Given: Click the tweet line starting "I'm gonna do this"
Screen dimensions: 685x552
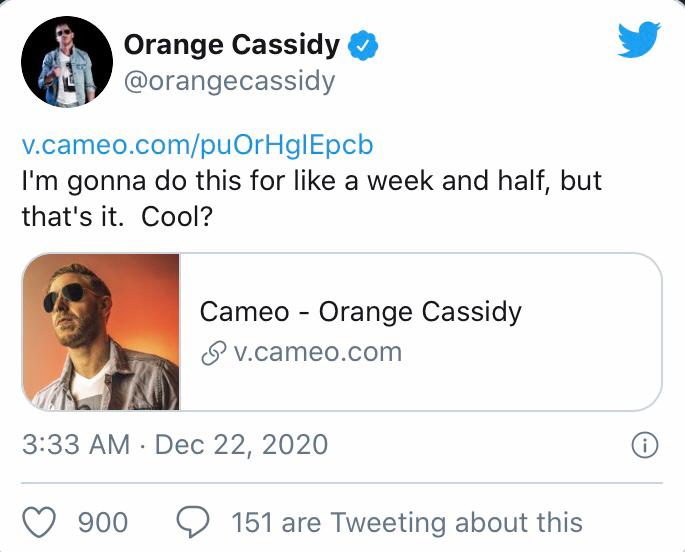Looking at the screenshot, I should point(312,184).
